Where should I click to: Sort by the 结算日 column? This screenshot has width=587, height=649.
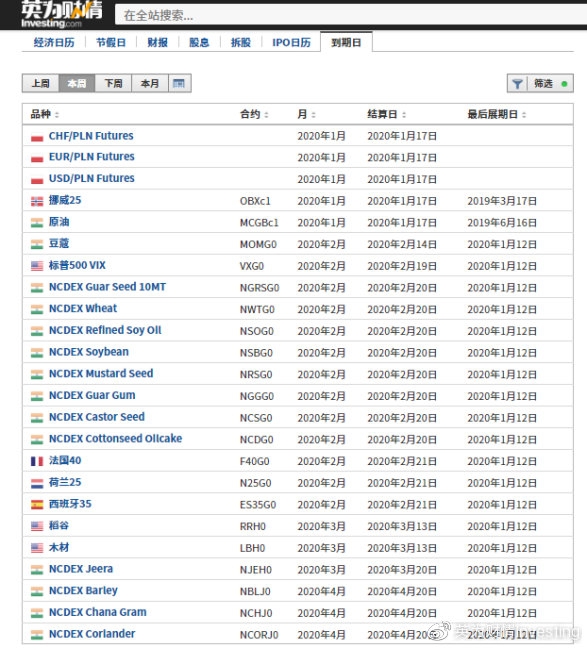tap(387, 114)
